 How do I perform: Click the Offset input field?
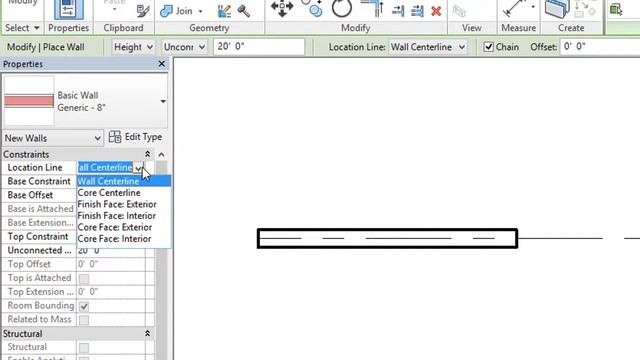pos(600,47)
